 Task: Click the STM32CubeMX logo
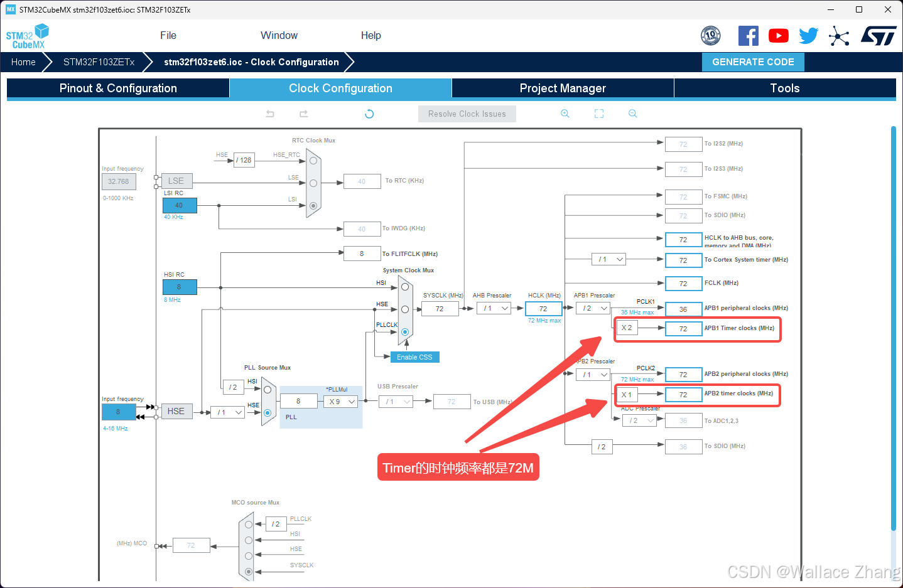(28, 36)
